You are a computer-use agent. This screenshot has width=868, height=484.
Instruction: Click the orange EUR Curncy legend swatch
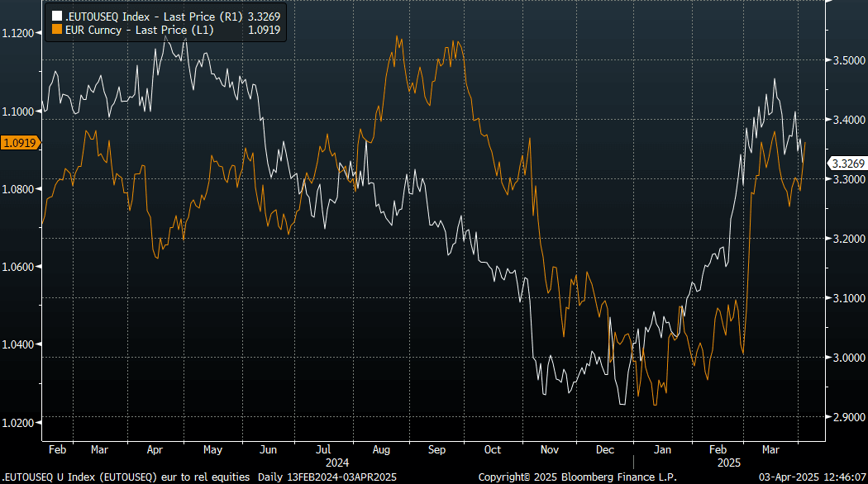click(56, 30)
